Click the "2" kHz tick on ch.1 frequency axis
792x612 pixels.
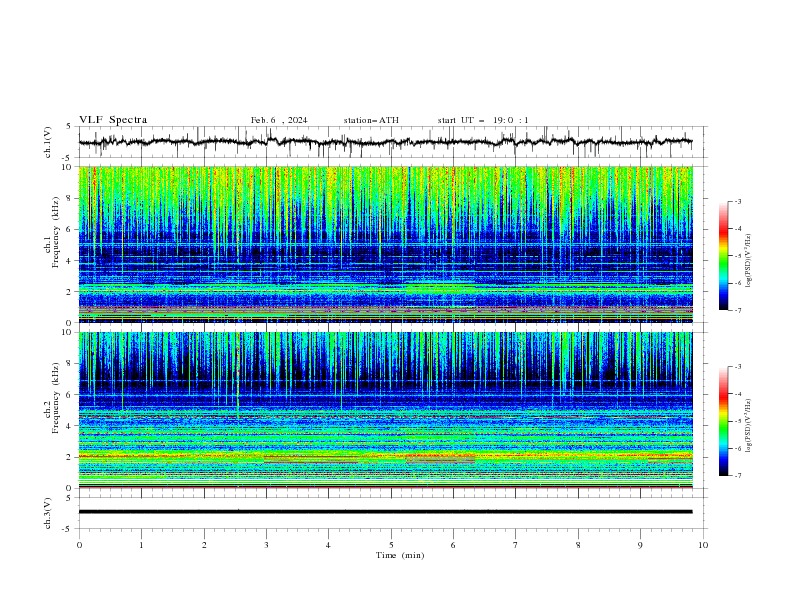71,292
